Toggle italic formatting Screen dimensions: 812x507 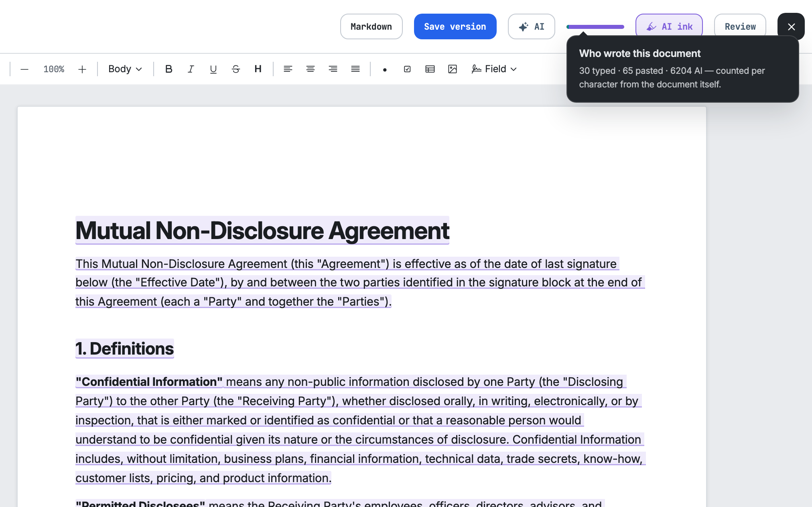[191, 69]
